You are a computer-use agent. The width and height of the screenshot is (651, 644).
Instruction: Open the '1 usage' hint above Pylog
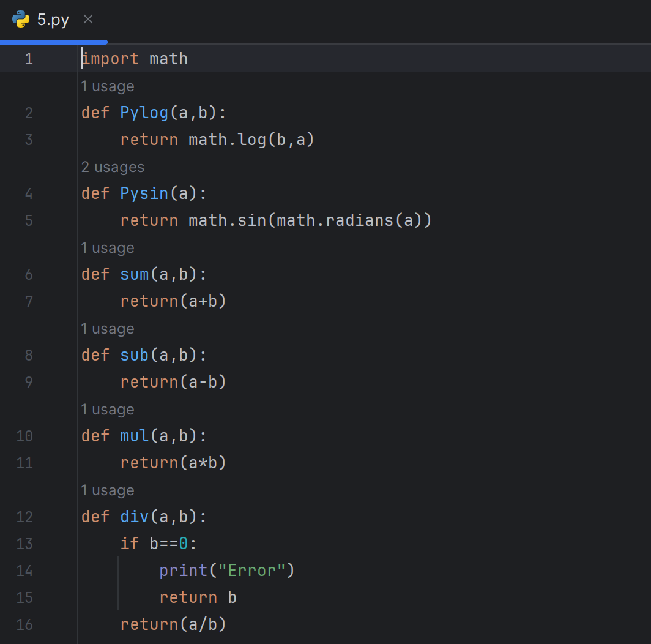pos(108,86)
